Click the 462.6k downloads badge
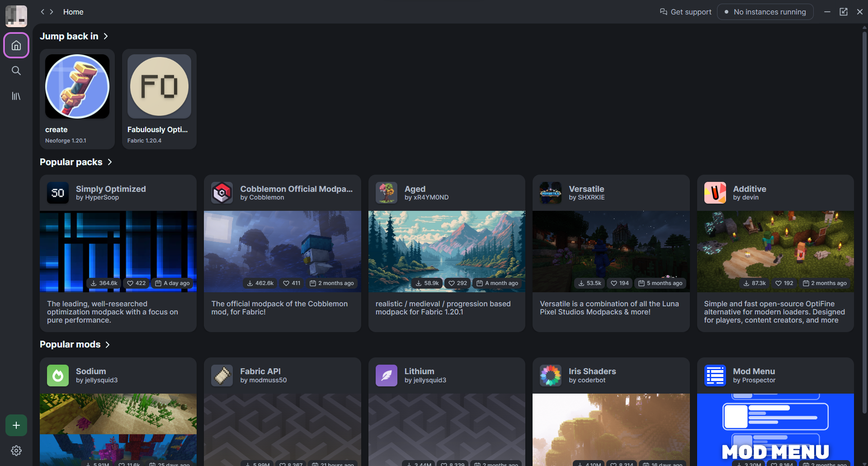Screen dimensions: 868x466 point(260,283)
